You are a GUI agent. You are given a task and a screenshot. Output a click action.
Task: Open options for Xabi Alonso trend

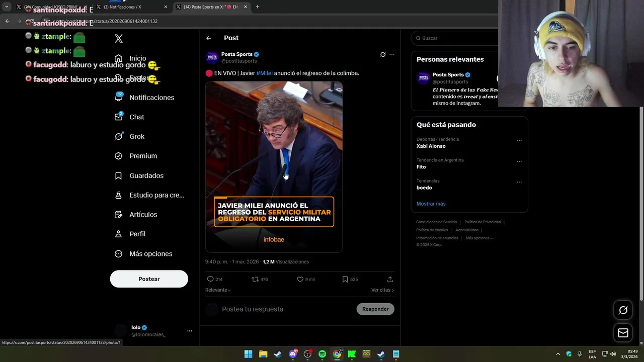tap(519, 141)
